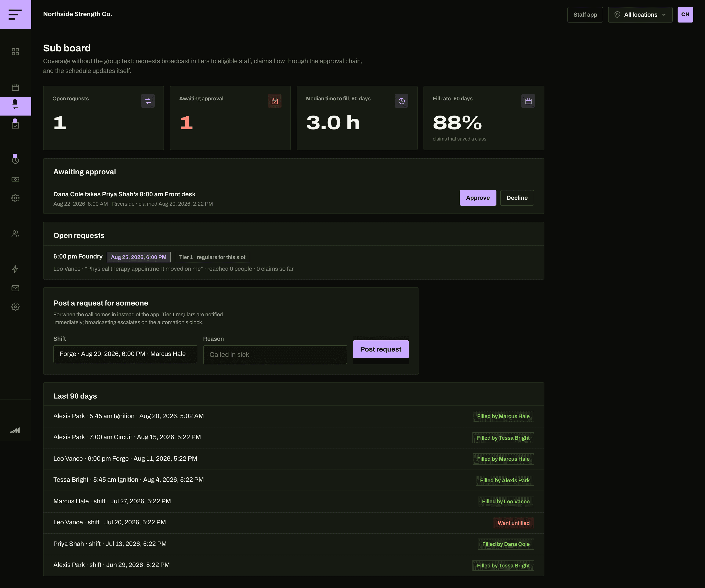Expand the All locations dropdown
The width and height of the screenshot is (705, 588).
[640, 14]
